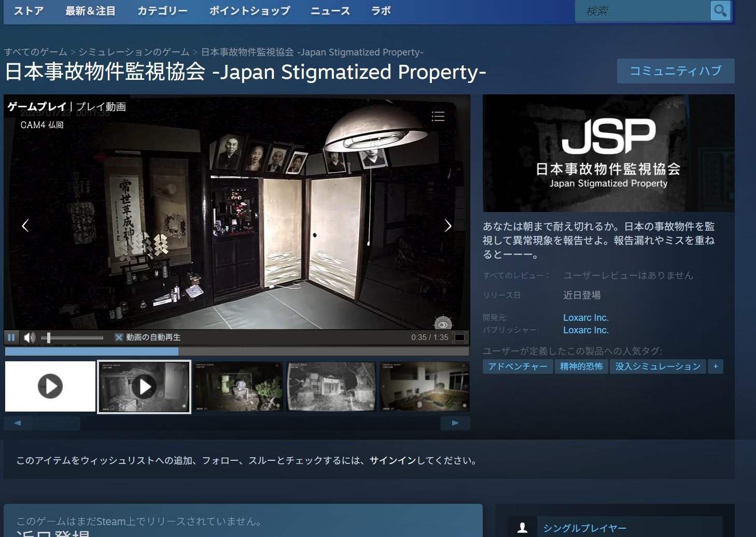
Task: Select the アドベンチャー tag
Action: [x=517, y=366]
